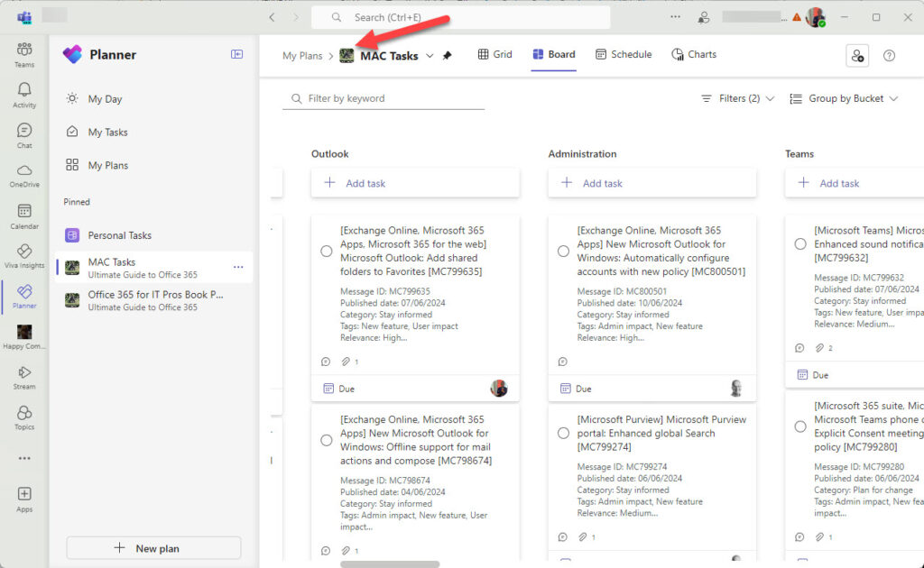The height and width of the screenshot is (568, 924).
Task: Open the Topics app icon
Action: pyautogui.click(x=24, y=418)
